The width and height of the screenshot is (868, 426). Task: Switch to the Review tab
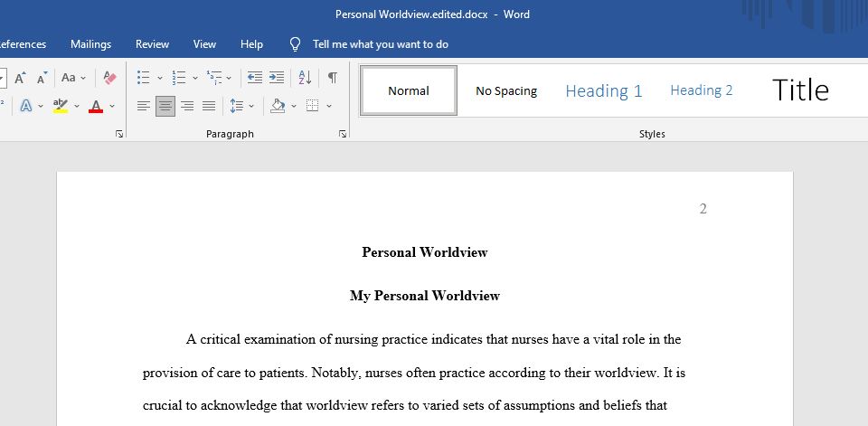tap(152, 44)
